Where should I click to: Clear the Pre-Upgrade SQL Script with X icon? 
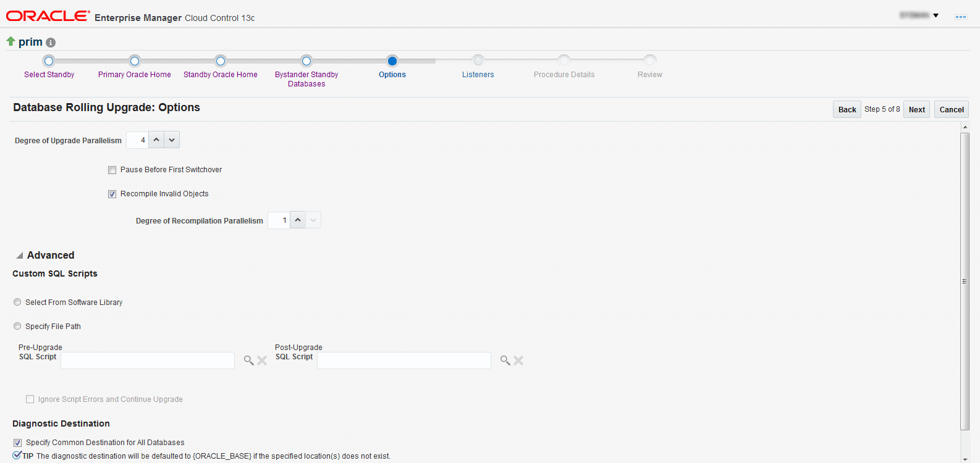[x=262, y=361]
